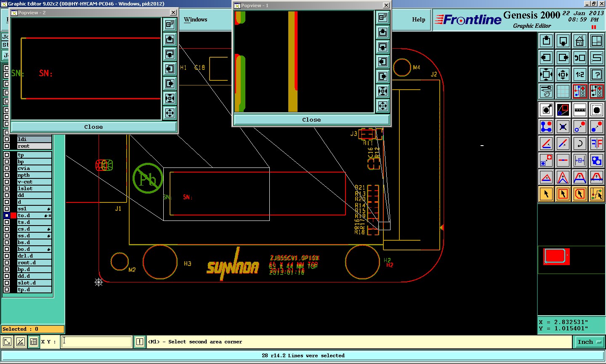Viewport: 606px width, 364px height.
Task: Open the Help menu
Action: [418, 19]
